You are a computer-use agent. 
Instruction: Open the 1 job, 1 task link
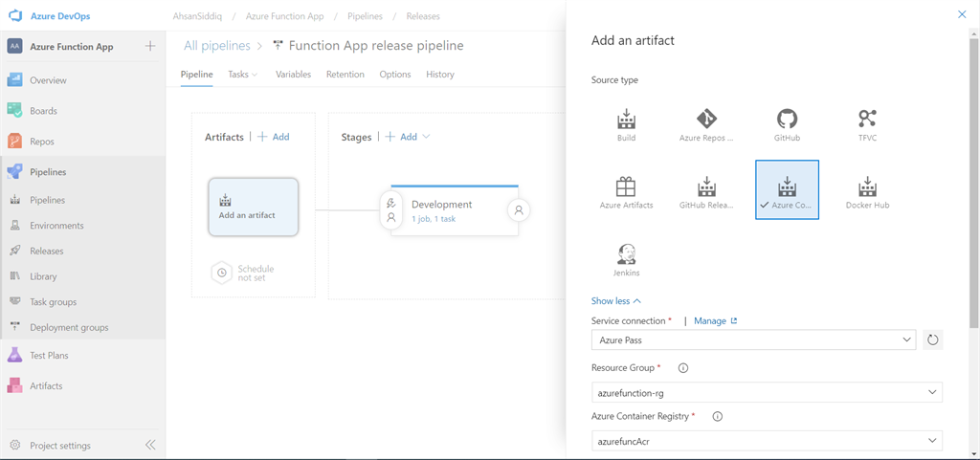434,219
